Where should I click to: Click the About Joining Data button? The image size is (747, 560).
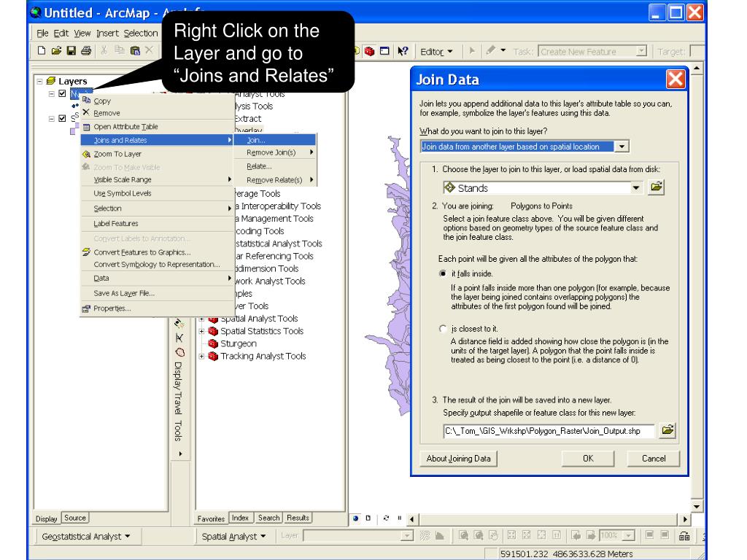[x=458, y=458]
